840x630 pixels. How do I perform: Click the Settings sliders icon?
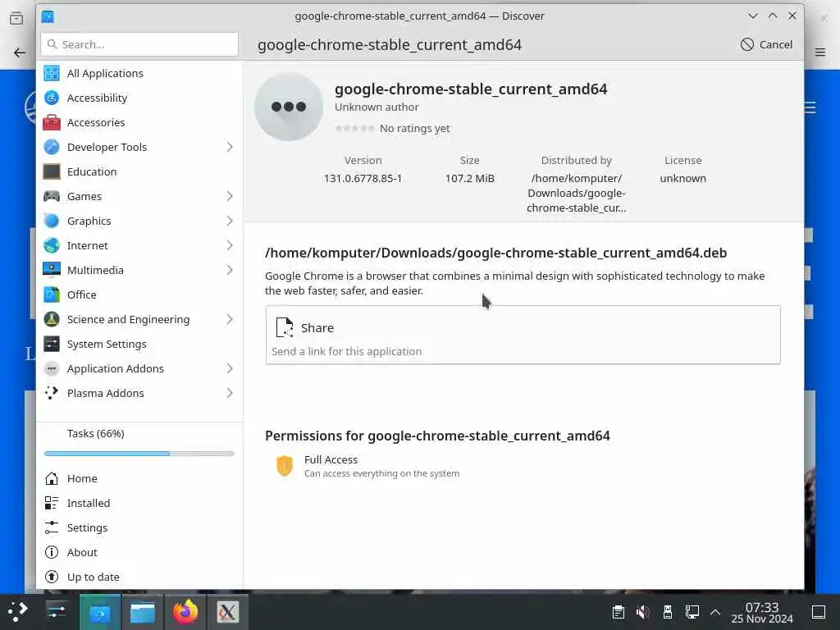click(52, 527)
